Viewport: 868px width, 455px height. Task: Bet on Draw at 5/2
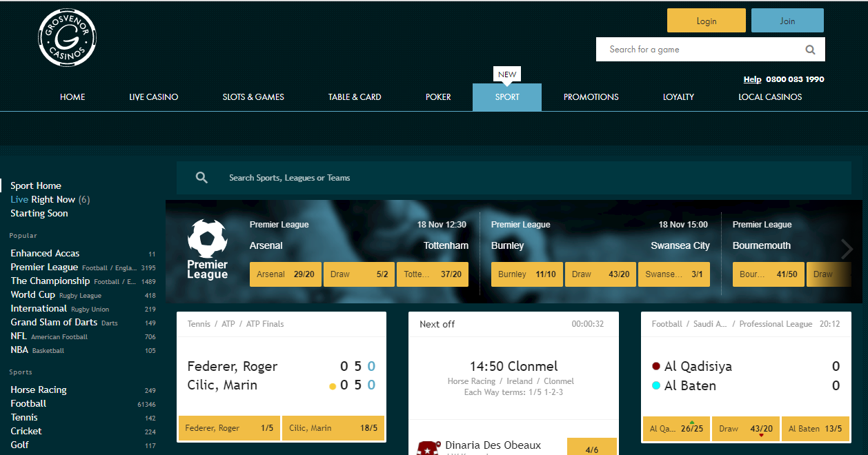tap(359, 274)
